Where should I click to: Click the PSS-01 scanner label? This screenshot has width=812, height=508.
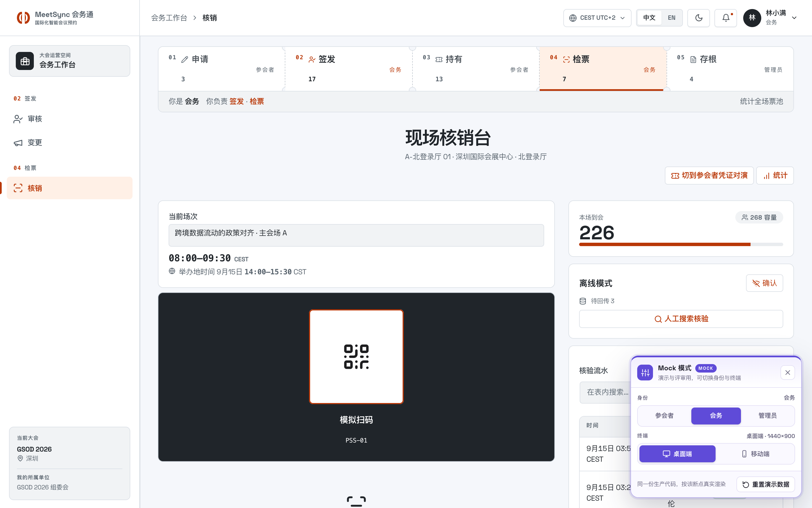[356, 440]
